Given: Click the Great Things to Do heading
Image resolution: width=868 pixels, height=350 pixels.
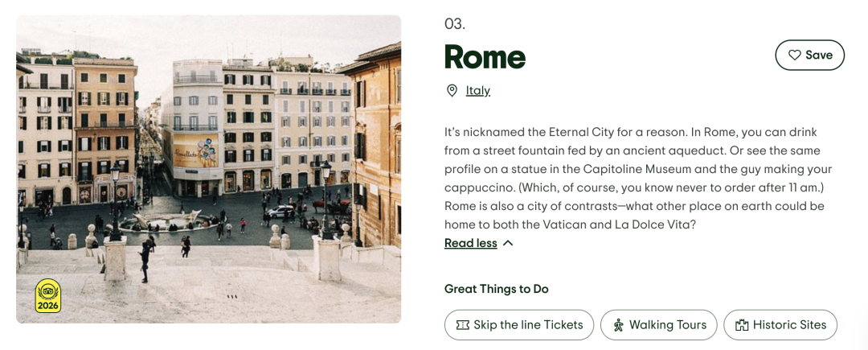Looking at the screenshot, I should point(497,289).
